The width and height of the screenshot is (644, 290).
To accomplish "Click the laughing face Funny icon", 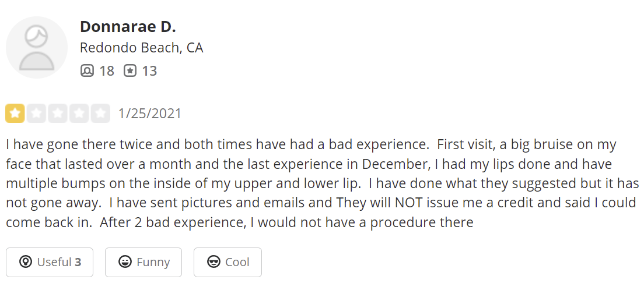I will (124, 262).
